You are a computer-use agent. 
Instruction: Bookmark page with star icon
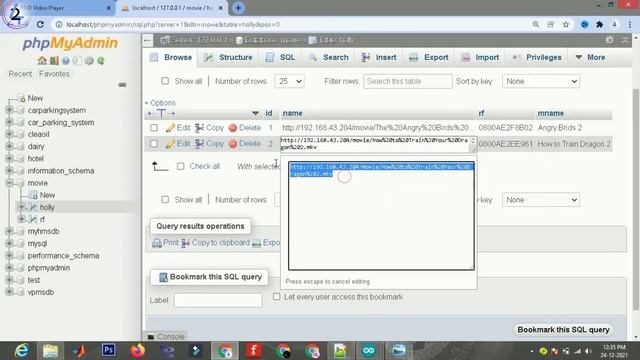click(x=566, y=24)
